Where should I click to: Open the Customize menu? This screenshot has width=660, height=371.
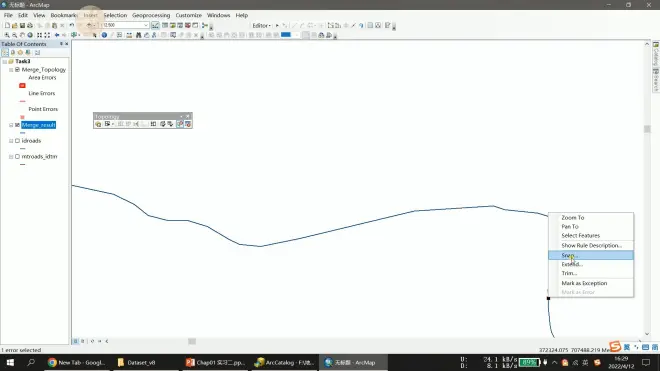(x=189, y=15)
